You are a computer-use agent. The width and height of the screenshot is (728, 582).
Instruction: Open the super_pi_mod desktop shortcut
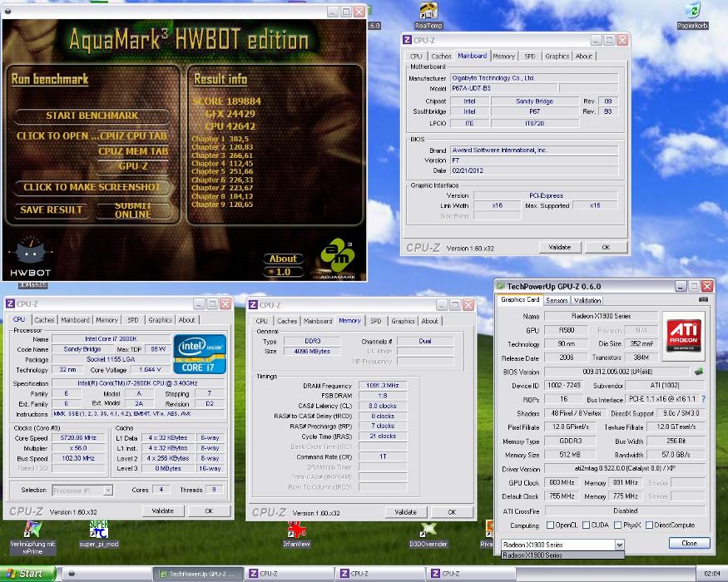coord(99,534)
